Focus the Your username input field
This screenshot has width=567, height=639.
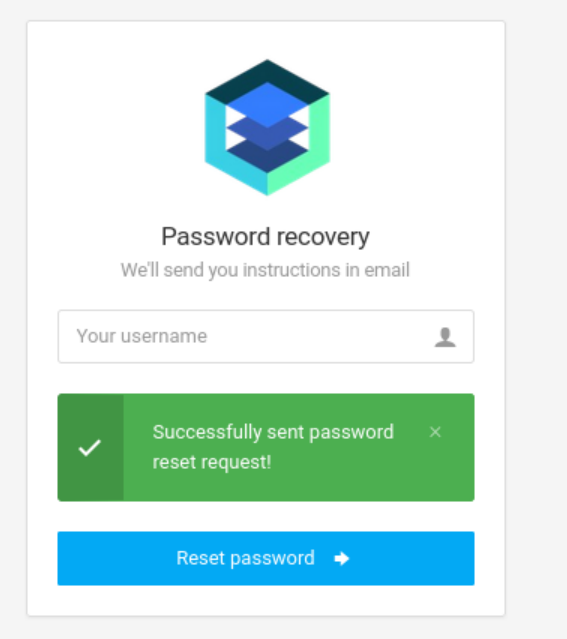[266, 336]
